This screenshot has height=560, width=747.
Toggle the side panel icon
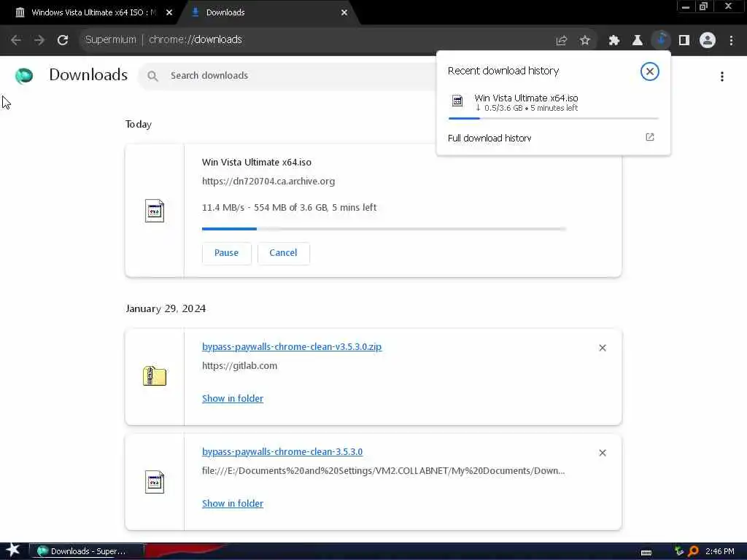coord(684,41)
